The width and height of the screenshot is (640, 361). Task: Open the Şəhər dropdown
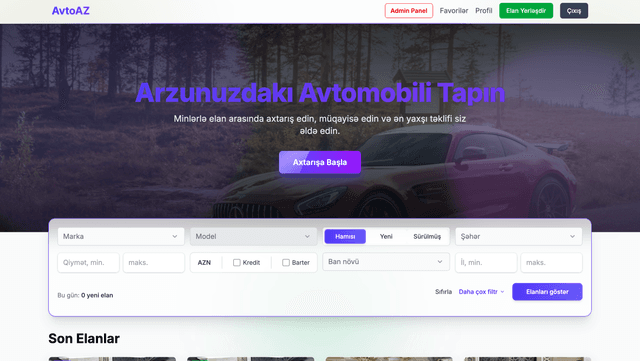[x=518, y=236]
